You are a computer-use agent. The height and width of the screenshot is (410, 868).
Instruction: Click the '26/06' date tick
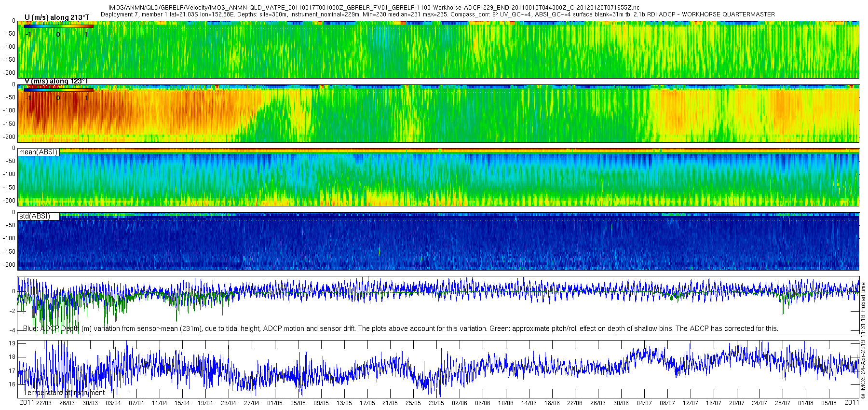598,403
